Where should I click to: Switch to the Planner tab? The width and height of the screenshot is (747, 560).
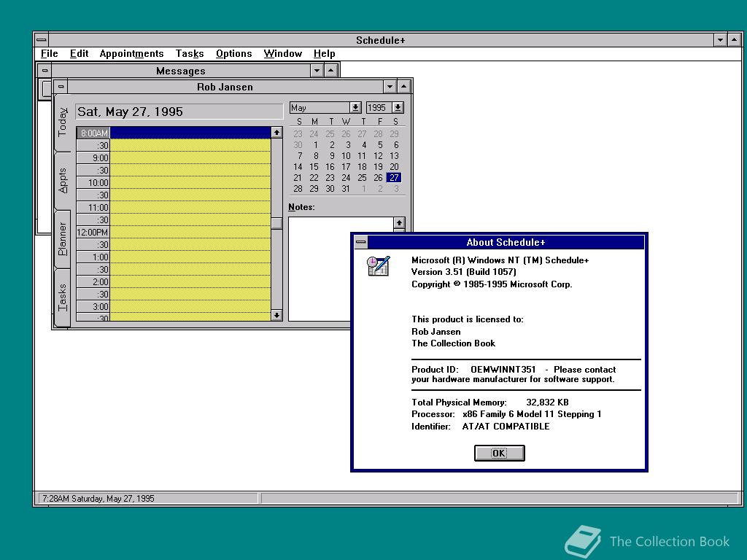[x=63, y=239]
